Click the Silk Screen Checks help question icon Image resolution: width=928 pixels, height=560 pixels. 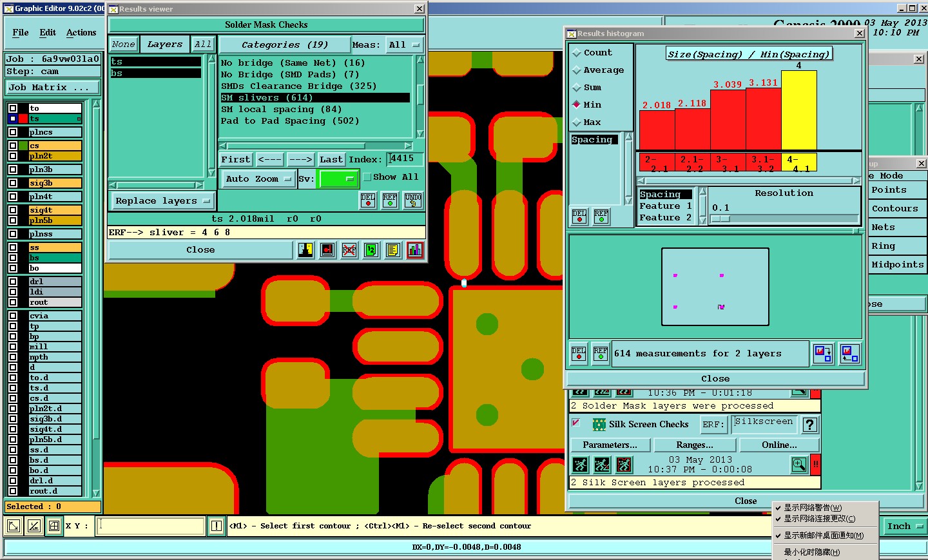[x=811, y=425]
